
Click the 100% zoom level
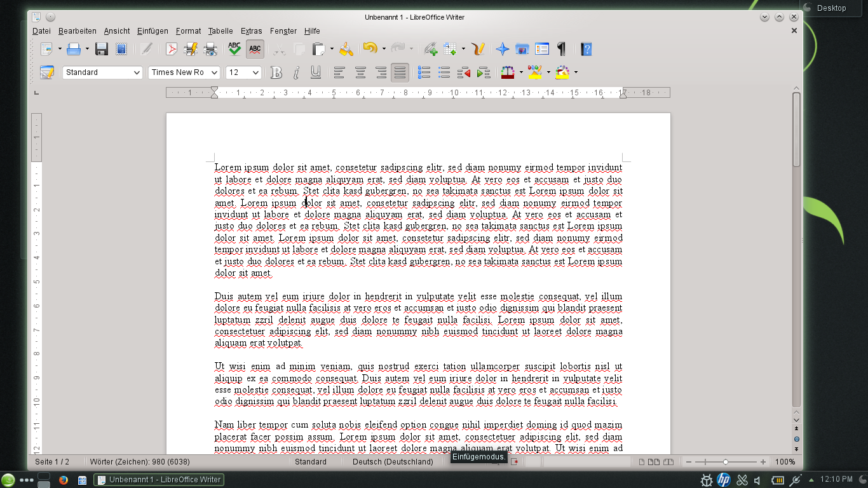(785, 462)
